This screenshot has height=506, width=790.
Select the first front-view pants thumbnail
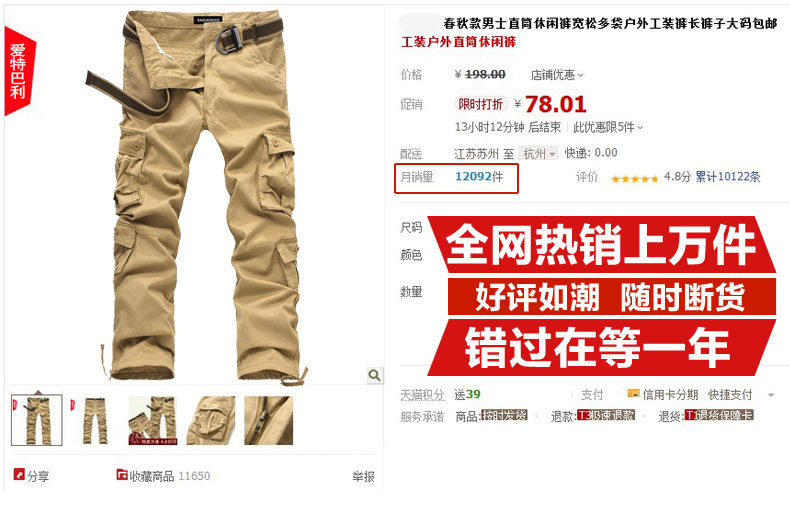pos(37,420)
